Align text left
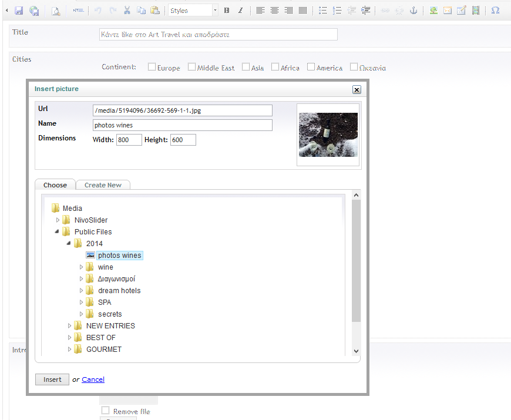The height and width of the screenshot is (420, 511). [260, 11]
